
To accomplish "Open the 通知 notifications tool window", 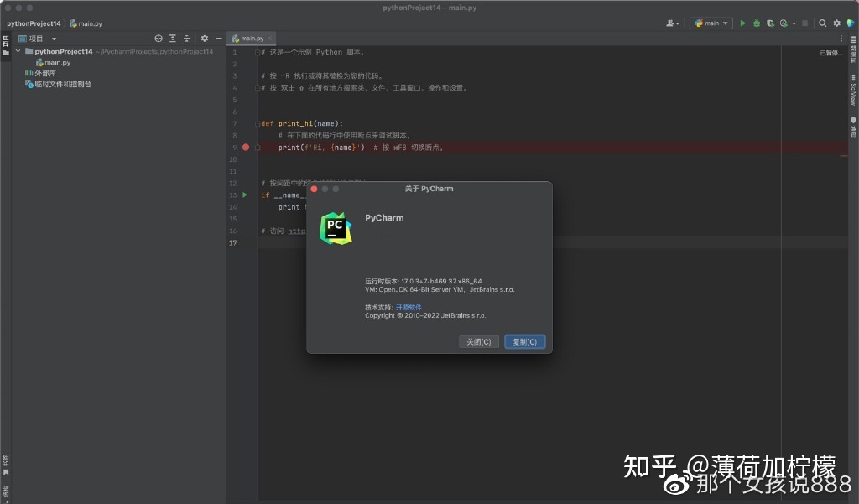I will (x=853, y=126).
